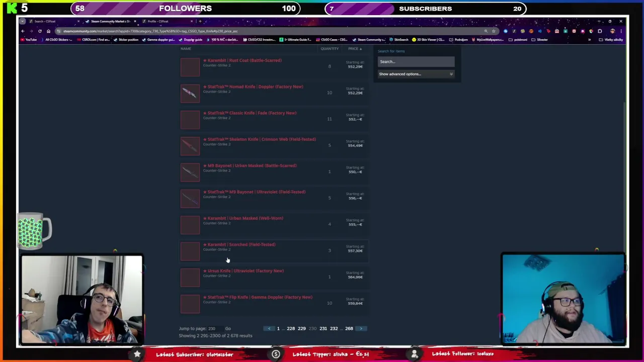Jump to results page 1

click(278, 328)
